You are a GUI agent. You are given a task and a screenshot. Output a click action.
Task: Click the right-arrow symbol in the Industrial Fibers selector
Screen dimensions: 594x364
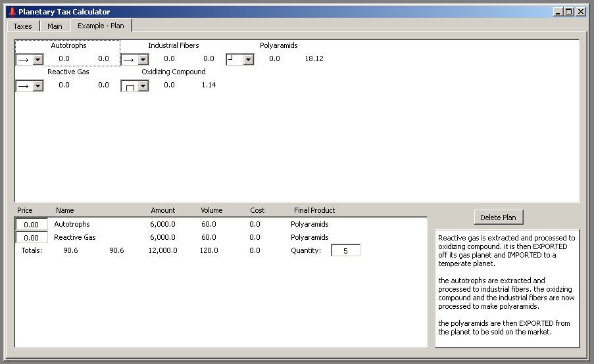[128, 59]
